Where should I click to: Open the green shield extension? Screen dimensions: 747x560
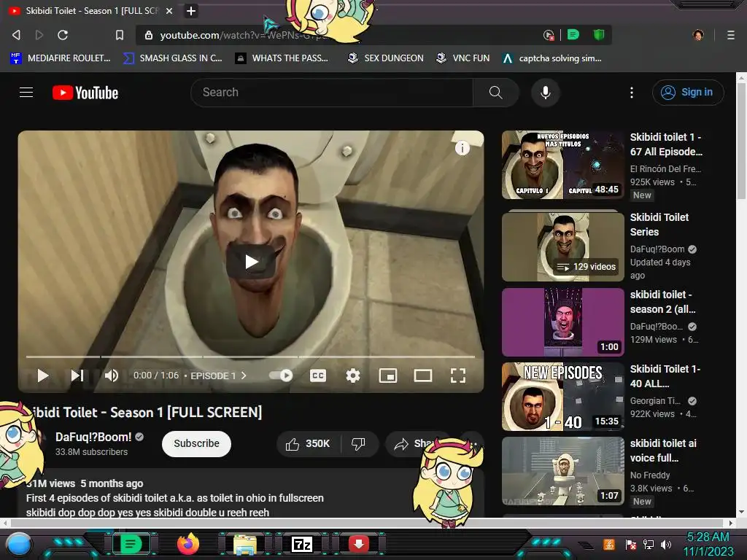pos(599,34)
